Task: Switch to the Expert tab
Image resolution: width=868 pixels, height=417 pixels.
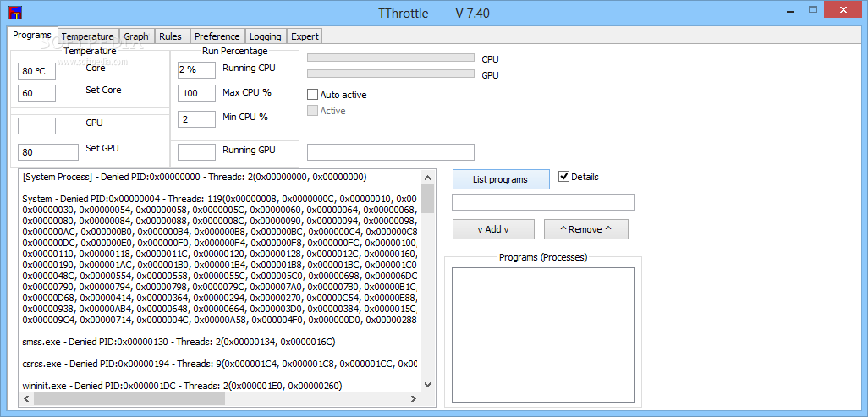Action: (305, 36)
